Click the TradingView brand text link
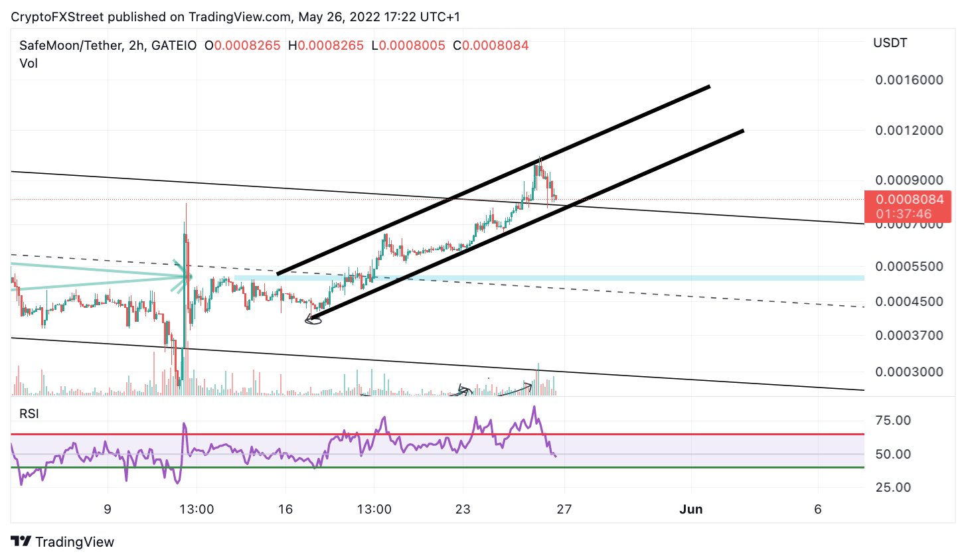Viewport: 966px width, 560px height. tap(74, 542)
